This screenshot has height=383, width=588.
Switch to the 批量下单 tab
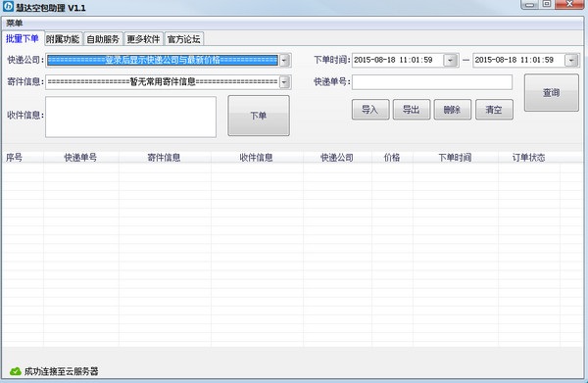(x=23, y=38)
